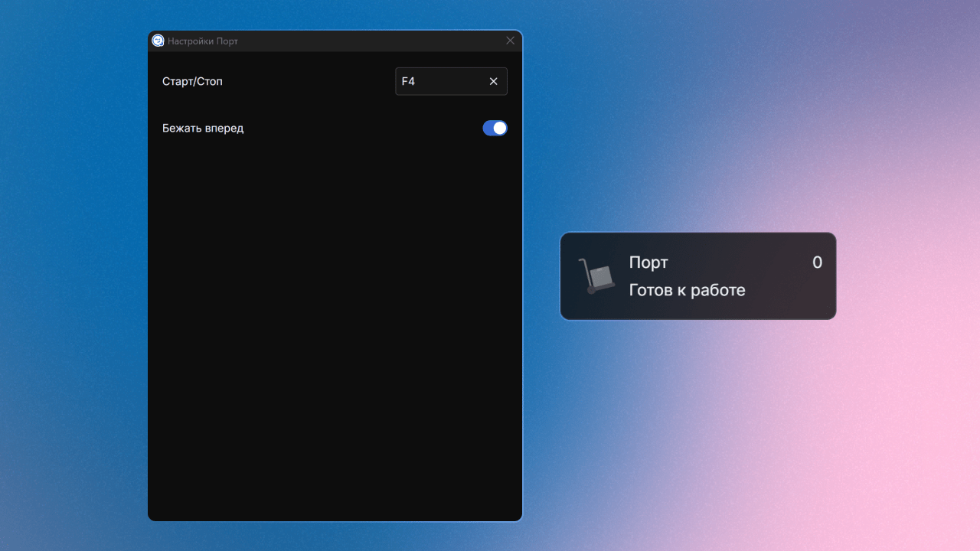Click the Бежать вперед setting label

[x=203, y=128]
